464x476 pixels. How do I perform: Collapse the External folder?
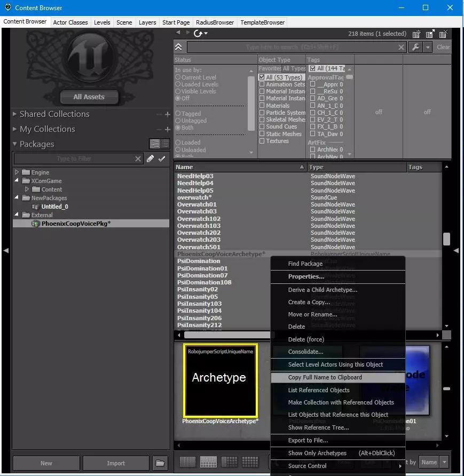point(17,215)
